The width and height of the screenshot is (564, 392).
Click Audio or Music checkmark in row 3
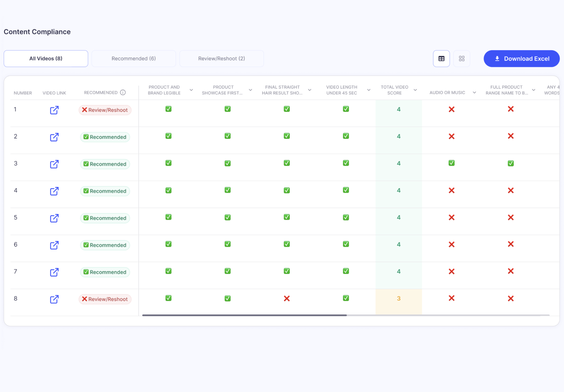pyautogui.click(x=452, y=163)
